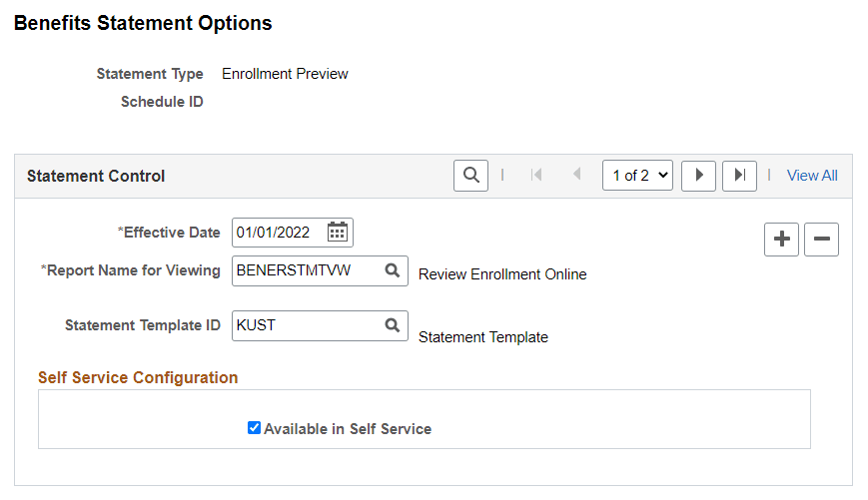This screenshot has width=868, height=500.
Task: Click the Self Service Configuration heading
Action: coord(138,377)
